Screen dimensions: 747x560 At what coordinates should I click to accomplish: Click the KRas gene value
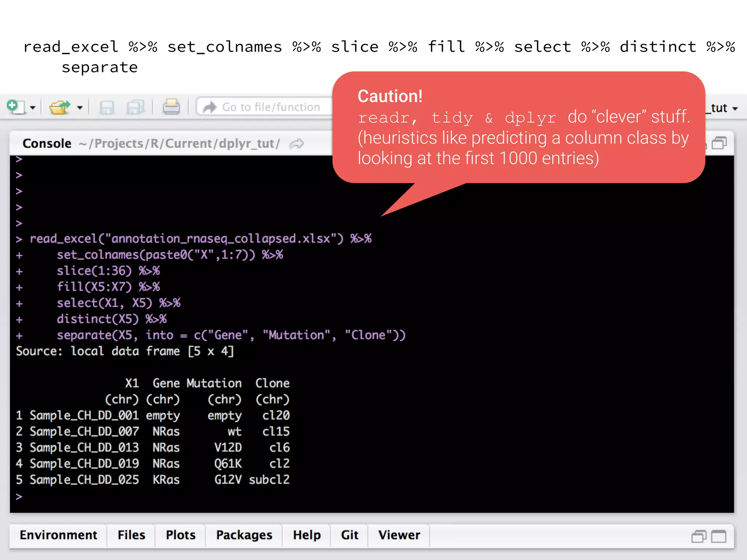coord(166,480)
